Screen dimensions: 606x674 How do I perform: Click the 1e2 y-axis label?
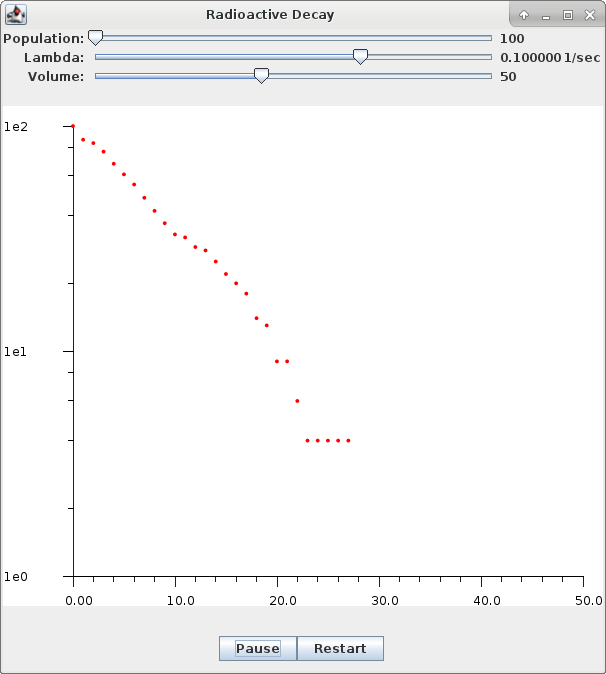pyautogui.click(x=16, y=127)
